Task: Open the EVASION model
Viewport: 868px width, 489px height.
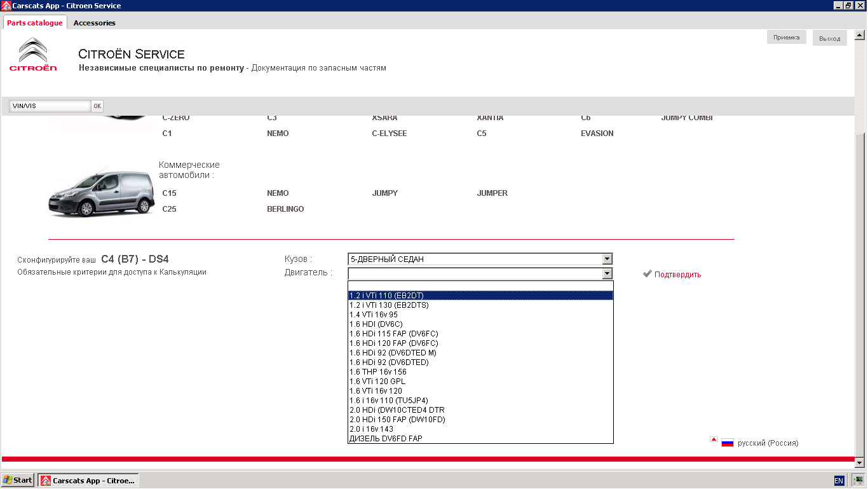Action: coord(597,134)
